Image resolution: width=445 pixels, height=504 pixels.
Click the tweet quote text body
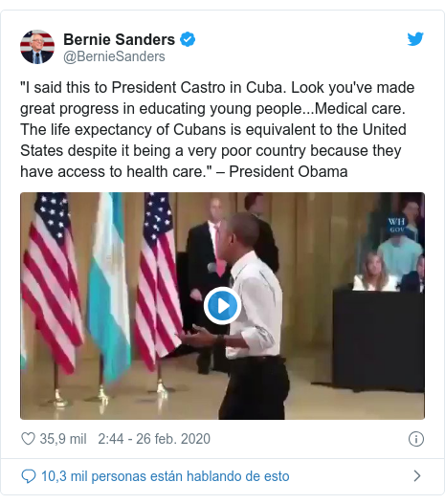tap(217, 129)
